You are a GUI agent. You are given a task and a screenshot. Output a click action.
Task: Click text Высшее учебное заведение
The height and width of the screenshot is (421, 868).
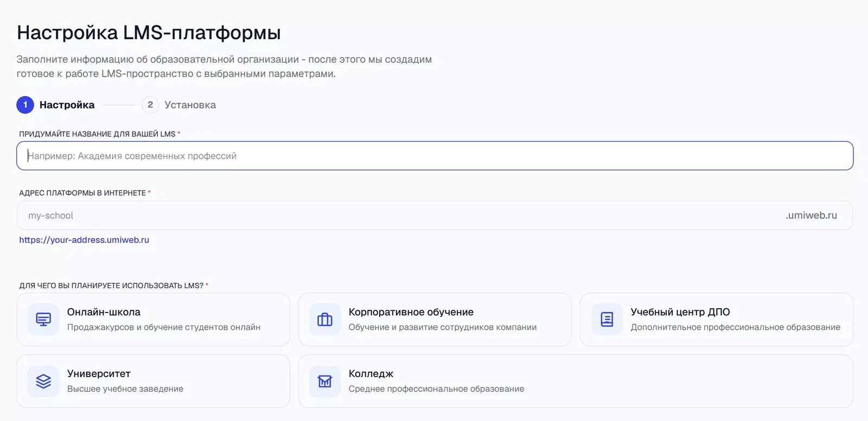click(125, 389)
